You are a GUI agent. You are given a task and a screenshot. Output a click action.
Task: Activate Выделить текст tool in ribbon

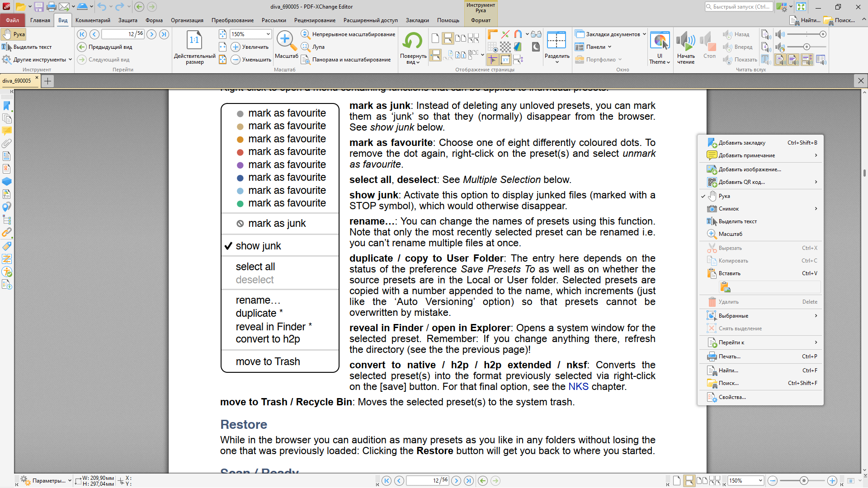27,47
